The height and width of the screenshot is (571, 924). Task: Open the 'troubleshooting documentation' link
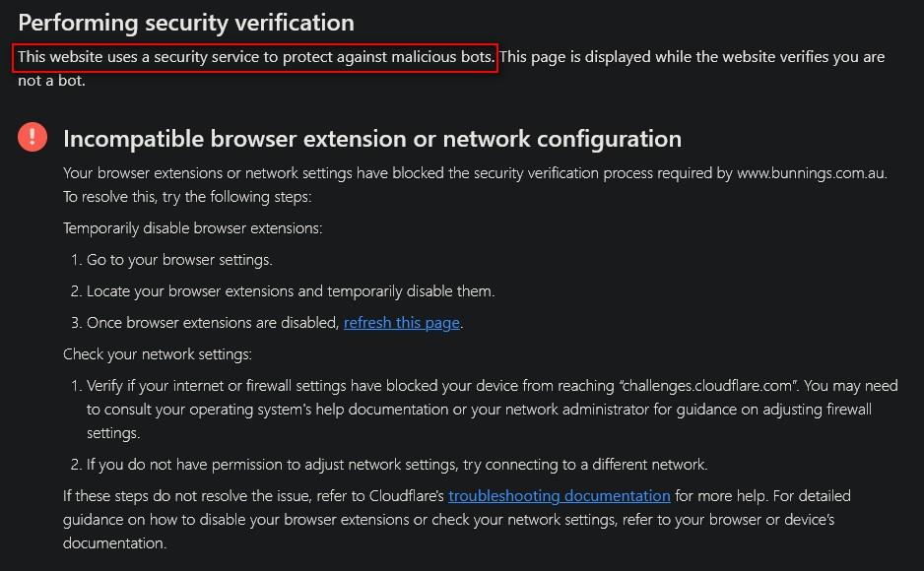(560, 495)
